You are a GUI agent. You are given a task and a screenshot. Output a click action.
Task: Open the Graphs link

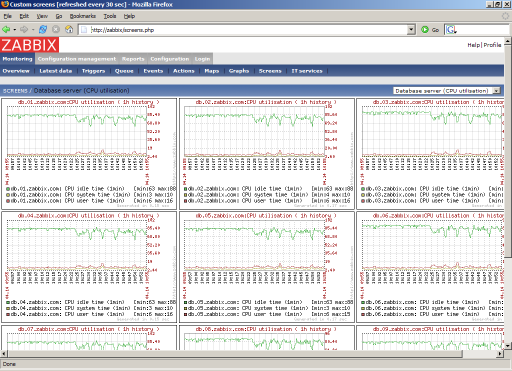pos(239,71)
